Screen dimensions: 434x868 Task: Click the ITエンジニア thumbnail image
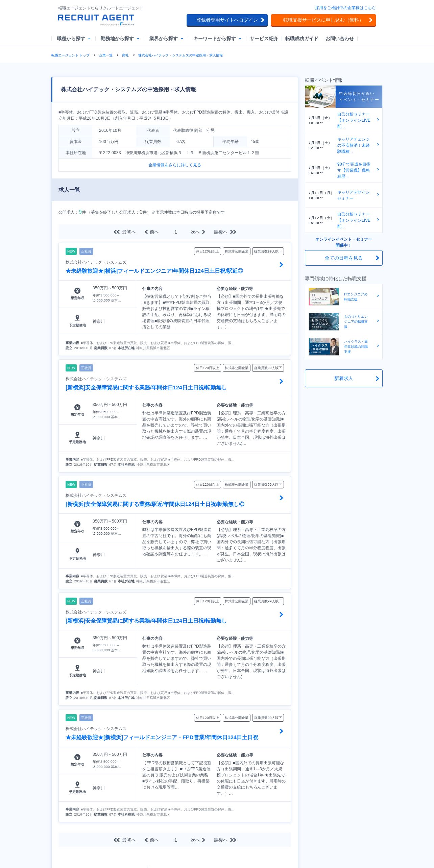tap(324, 296)
